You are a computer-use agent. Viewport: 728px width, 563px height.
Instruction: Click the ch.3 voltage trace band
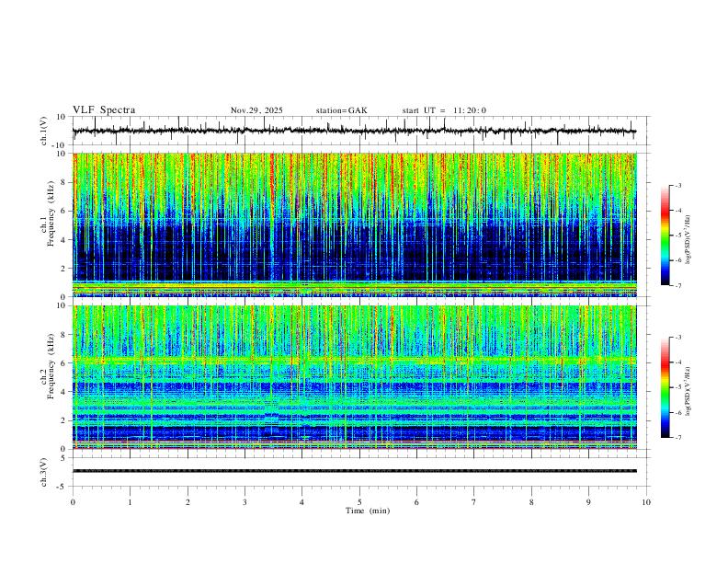[x=355, y=471]
